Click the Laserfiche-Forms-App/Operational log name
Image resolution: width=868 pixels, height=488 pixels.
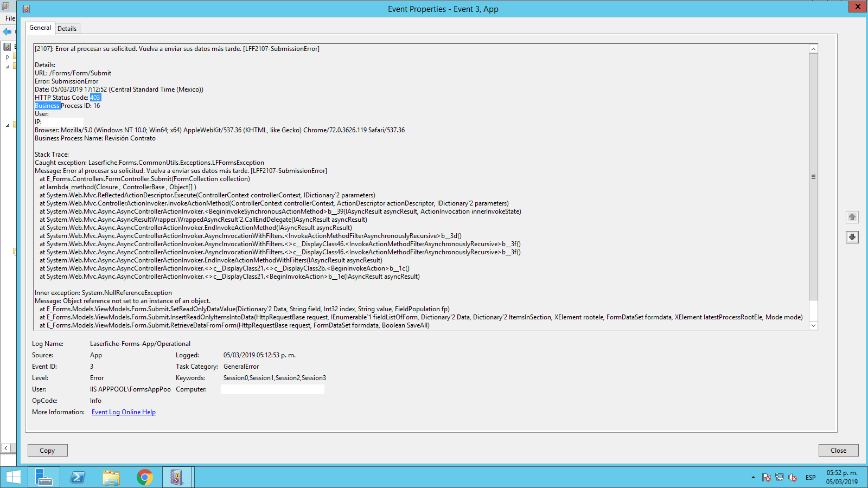[x=140, y=344]
